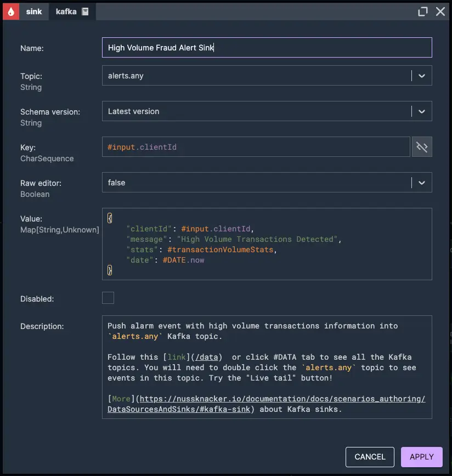Select the kafka tab label

point(66,12)
